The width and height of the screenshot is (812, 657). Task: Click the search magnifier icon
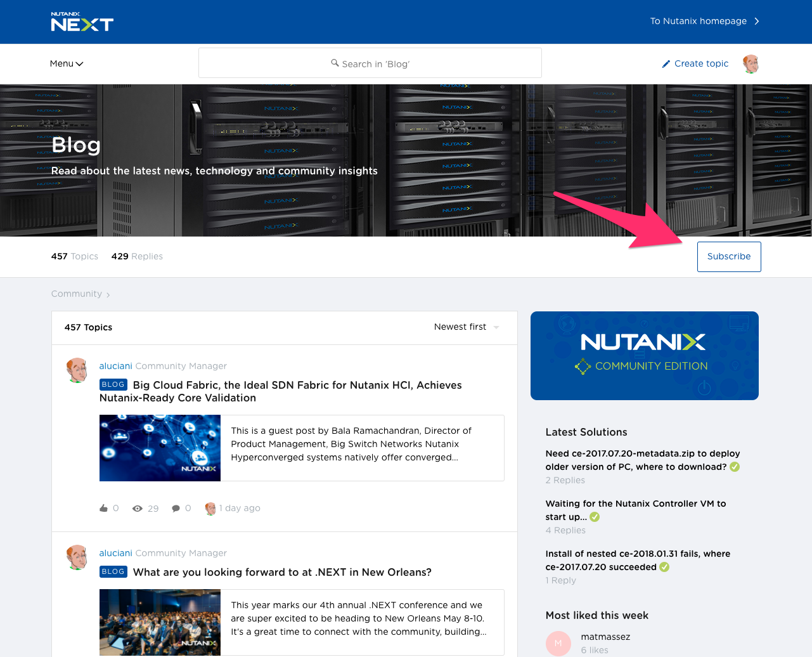pos(335,63)
